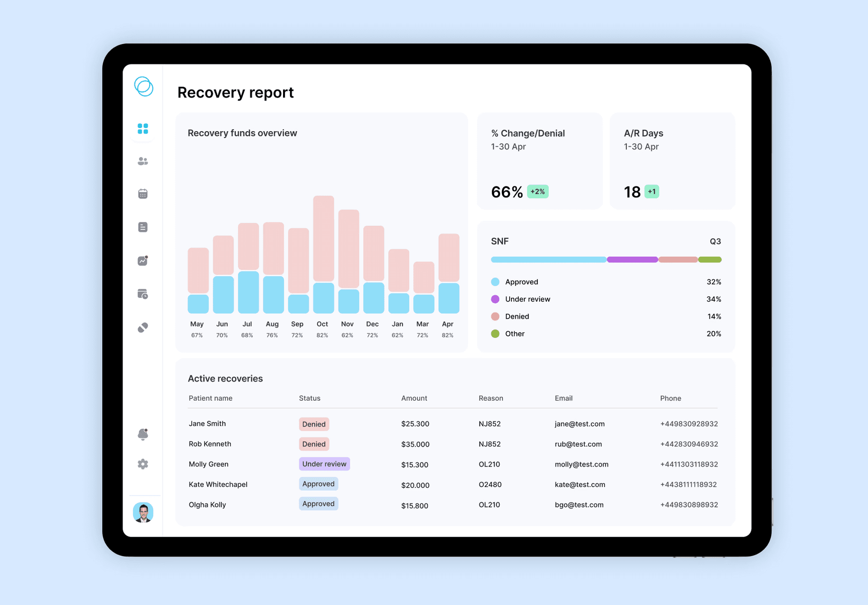Image resolution: width=868 pixels, height=605 pixels.
Task: Sort by the Amount column header
Action: coord(414,398)
